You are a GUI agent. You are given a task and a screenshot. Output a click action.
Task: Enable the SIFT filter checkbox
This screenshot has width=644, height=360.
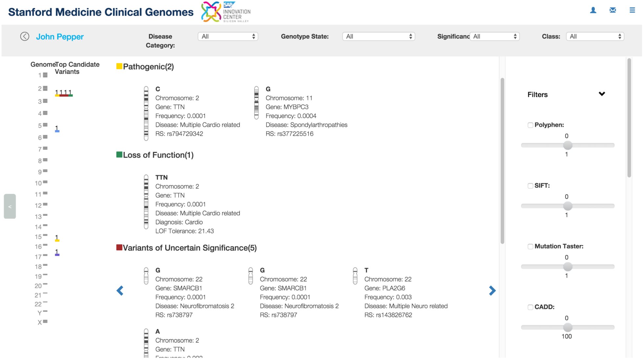point(530,186)
